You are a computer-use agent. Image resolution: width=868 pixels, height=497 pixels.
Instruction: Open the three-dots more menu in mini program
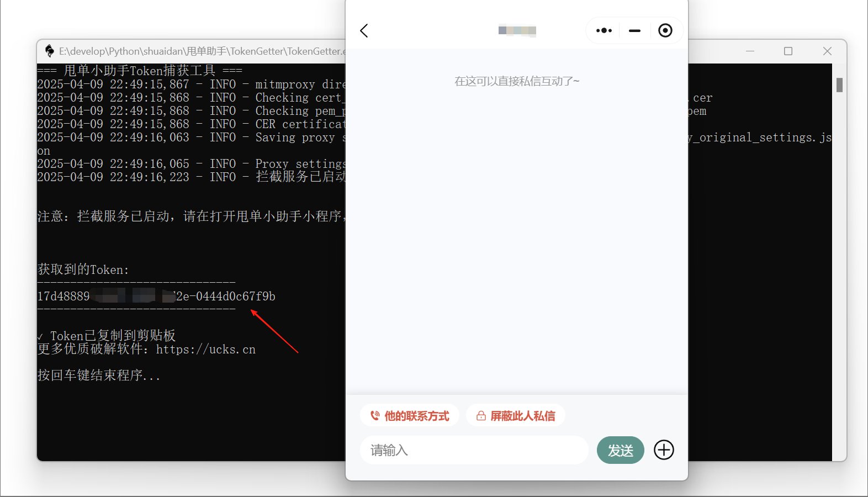click(x=604, y=30)
